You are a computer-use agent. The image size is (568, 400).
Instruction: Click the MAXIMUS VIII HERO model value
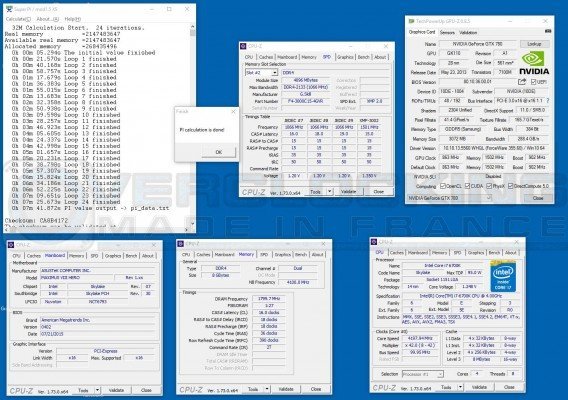(x=76, y=278)
